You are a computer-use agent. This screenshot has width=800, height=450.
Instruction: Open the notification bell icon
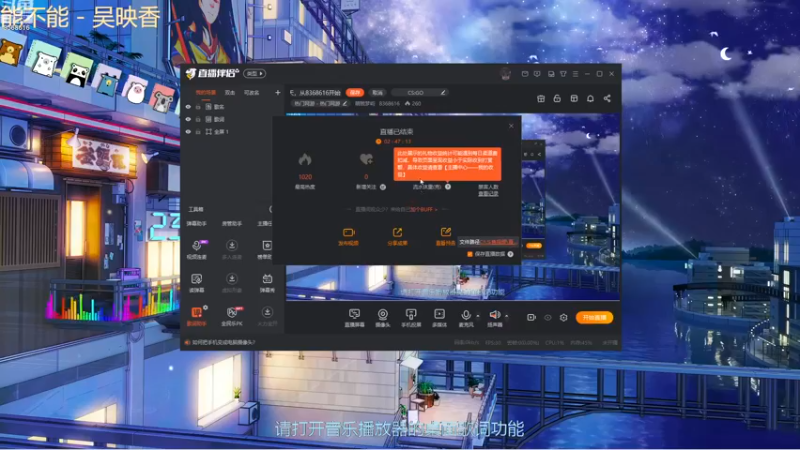(x=590, y=98)
